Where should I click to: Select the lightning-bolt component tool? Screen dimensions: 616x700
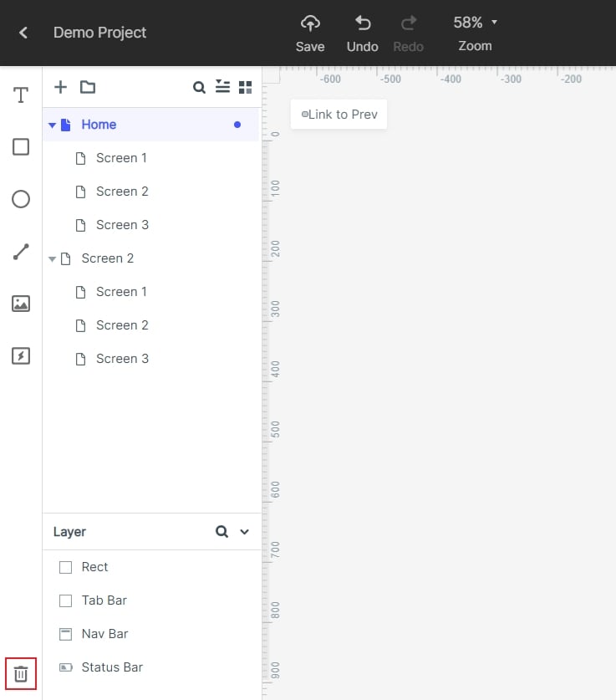[21, 355]
